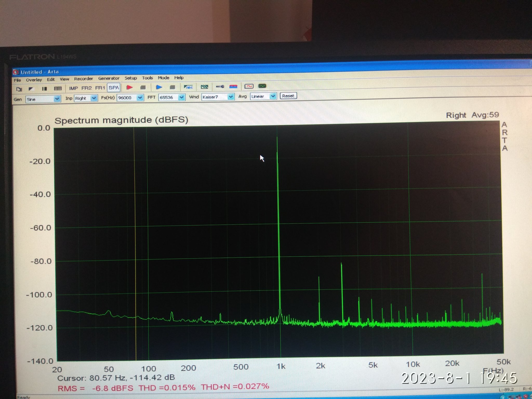Open the Tools menu
The width and height of the screenshot is (532, 399).
(x=147, y=78)
